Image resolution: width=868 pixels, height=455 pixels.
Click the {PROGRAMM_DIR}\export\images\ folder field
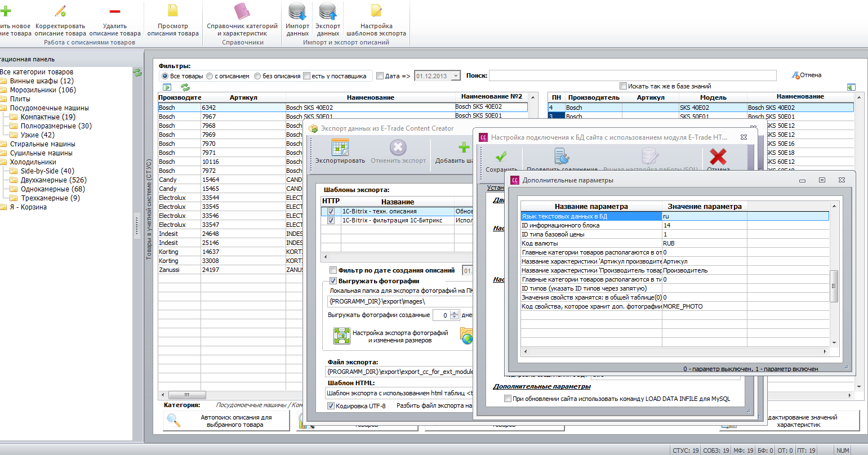click(399, 301)
